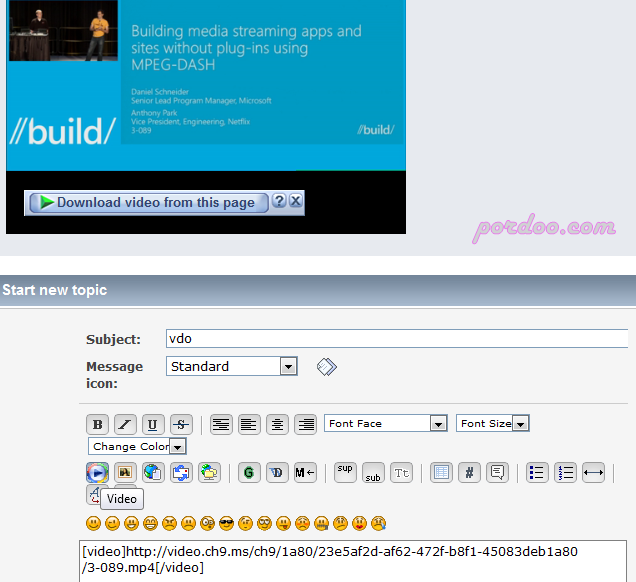The image size is (636, 582).
Task: Click into the Subject field
Action: (397, 339)
